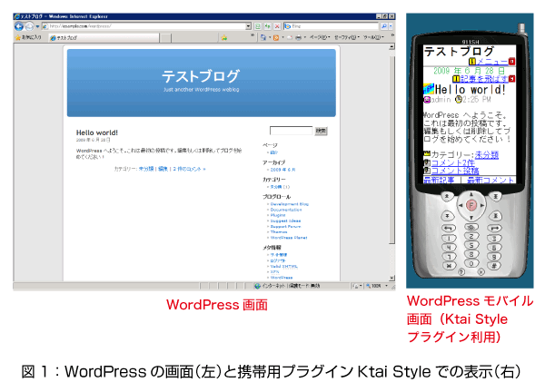Screen dimensions: 545x392
Task: Open the search provider dropdown arrow
Action: click(x=391, y=26)
